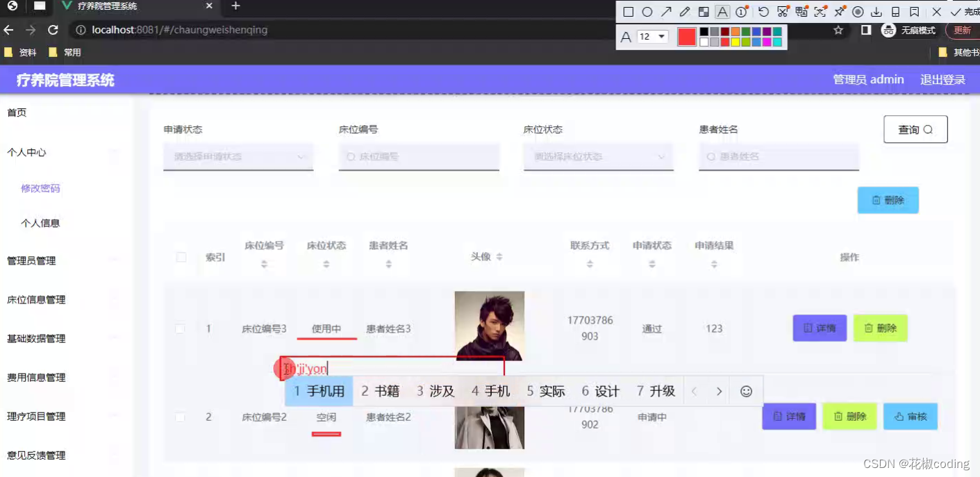Screen dimensions: 980x477
Task: Click 详情 for 患者姓名3 row
Action: [x=820, y=328]
